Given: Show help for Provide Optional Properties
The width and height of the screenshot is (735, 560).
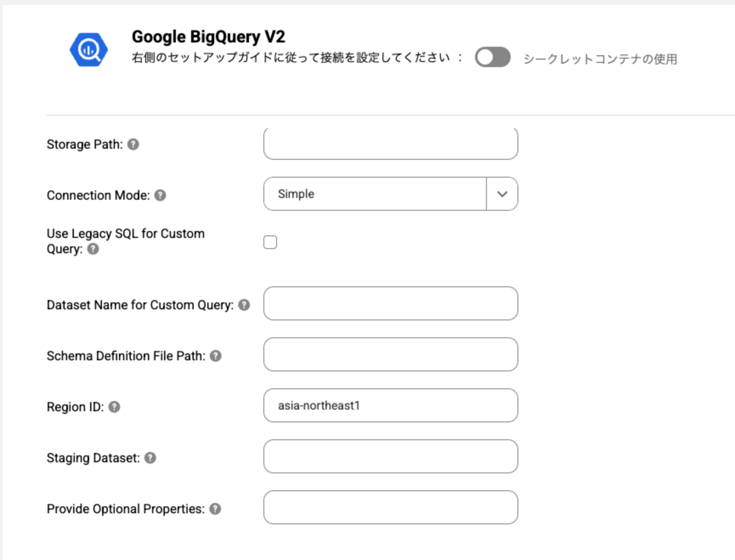Looking at the screenshot, I should [x=215, y=509].
